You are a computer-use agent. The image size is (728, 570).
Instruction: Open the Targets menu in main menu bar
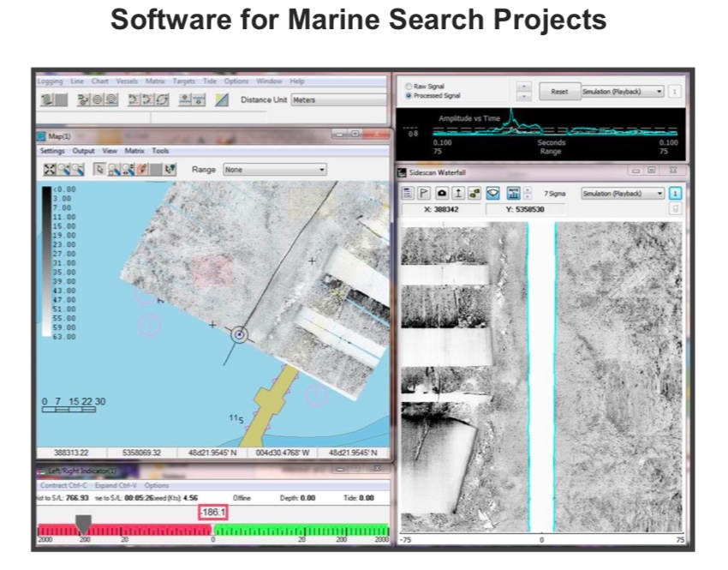tap(184, 81)
